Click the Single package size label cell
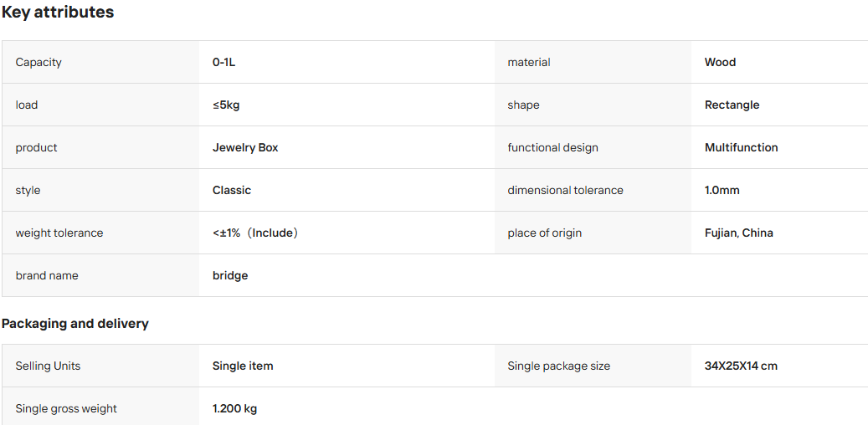 [593, 366]
